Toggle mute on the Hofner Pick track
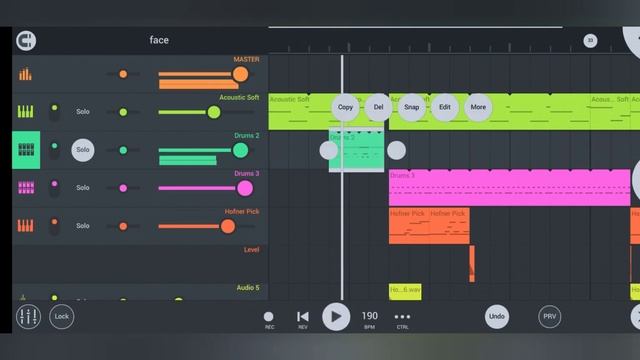The width and height of the screenshot is (640, 360). 54,226
